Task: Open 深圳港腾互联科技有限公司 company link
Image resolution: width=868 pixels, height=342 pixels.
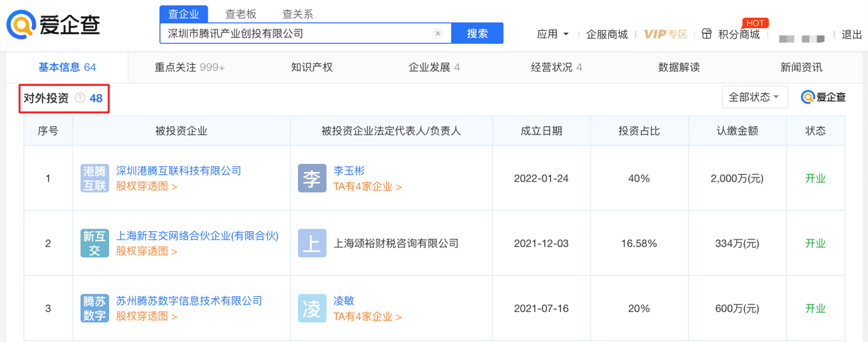Action: click(178, 171)
